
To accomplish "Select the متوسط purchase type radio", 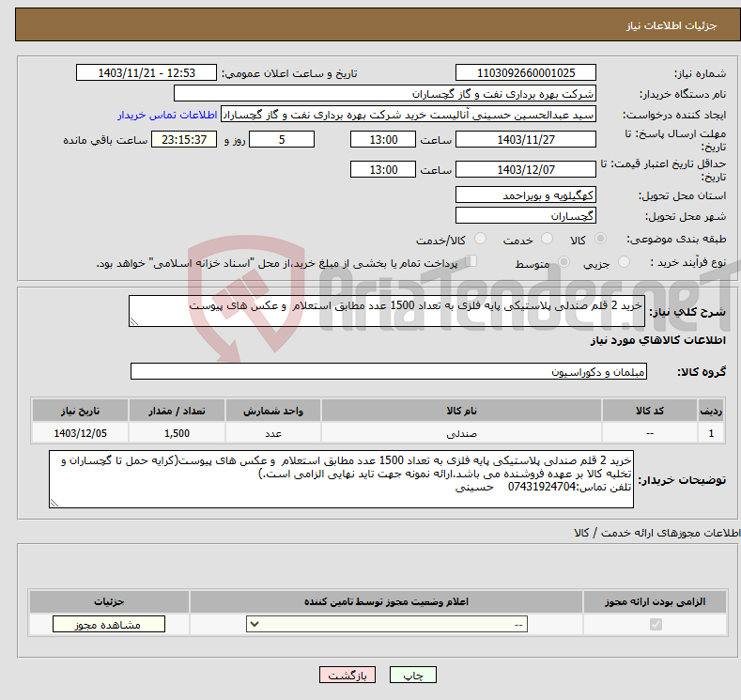I will coord(563,262).
